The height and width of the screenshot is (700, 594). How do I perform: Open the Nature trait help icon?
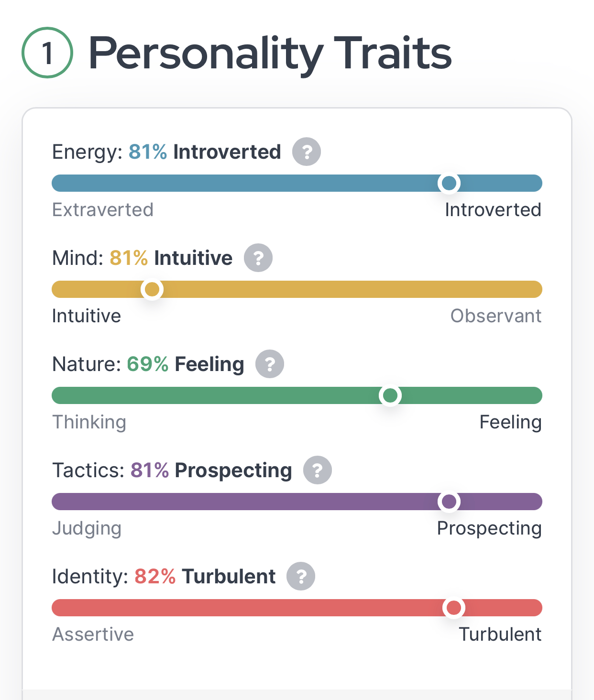pos(270,364)
